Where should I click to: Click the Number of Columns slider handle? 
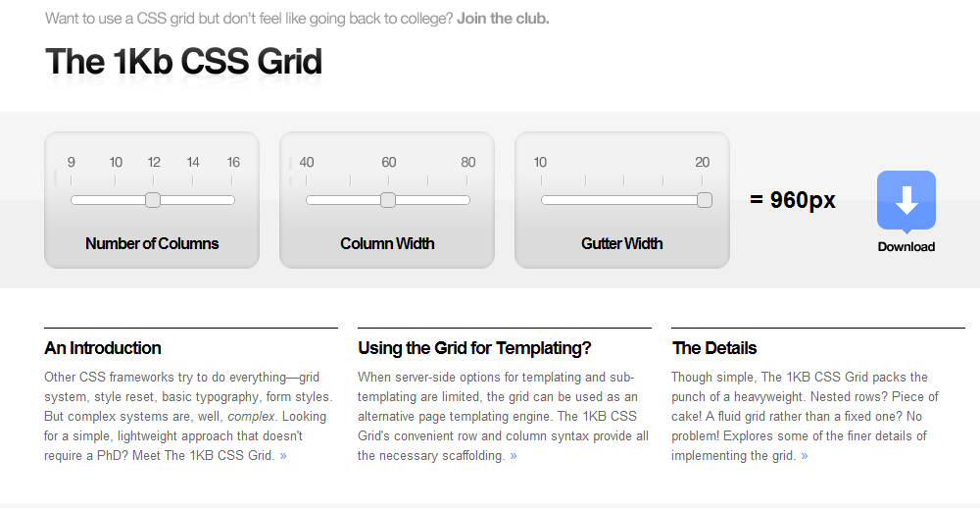pos(153,200)
